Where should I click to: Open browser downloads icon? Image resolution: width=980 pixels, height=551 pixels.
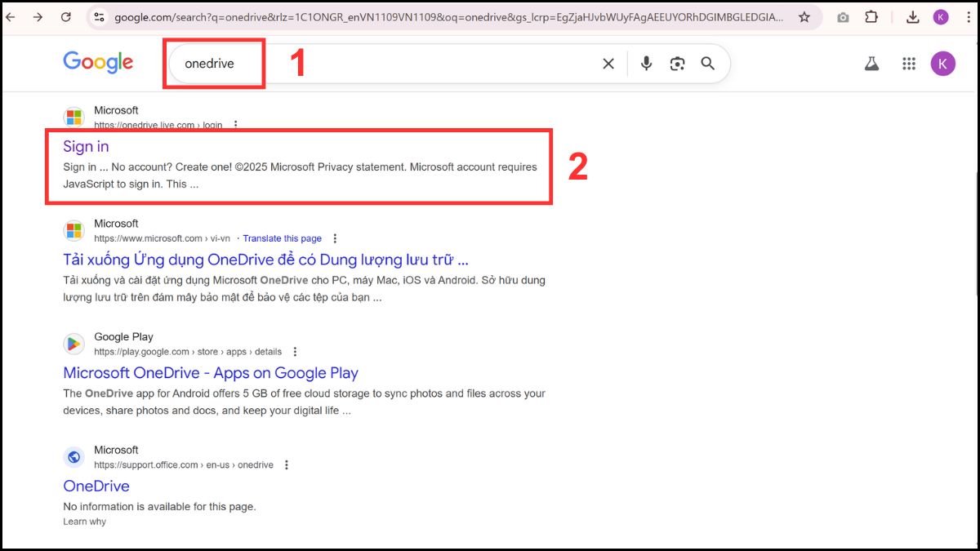click(913, 16)
